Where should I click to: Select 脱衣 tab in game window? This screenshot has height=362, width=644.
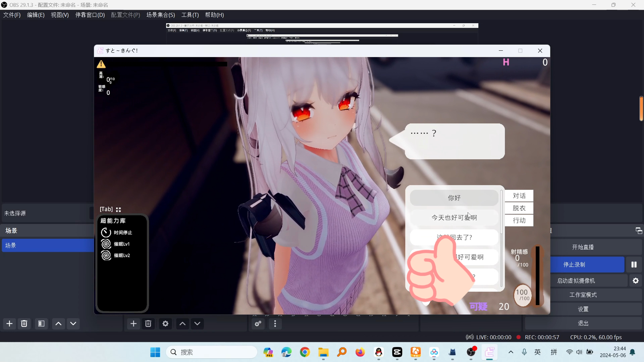point(519,208)
